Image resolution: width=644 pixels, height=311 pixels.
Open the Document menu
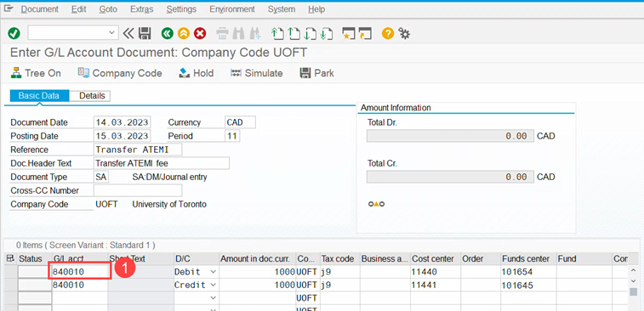39,9
